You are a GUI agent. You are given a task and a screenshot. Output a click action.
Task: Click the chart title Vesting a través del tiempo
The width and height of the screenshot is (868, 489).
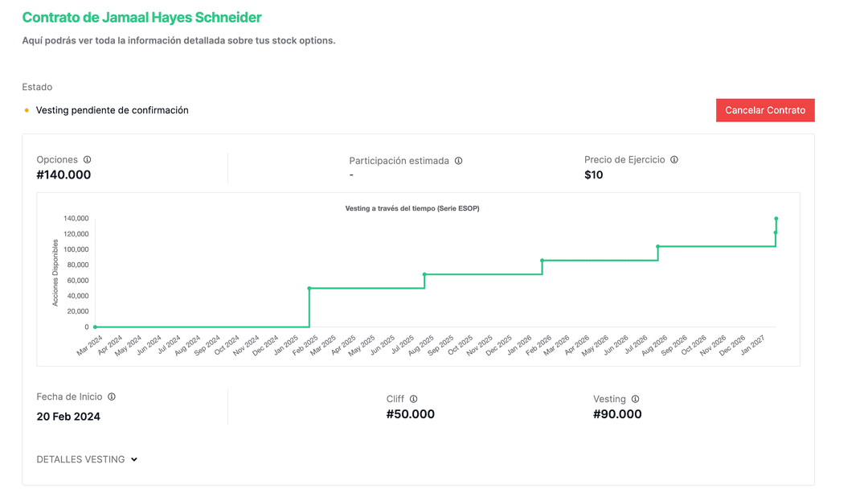[412, 208]
